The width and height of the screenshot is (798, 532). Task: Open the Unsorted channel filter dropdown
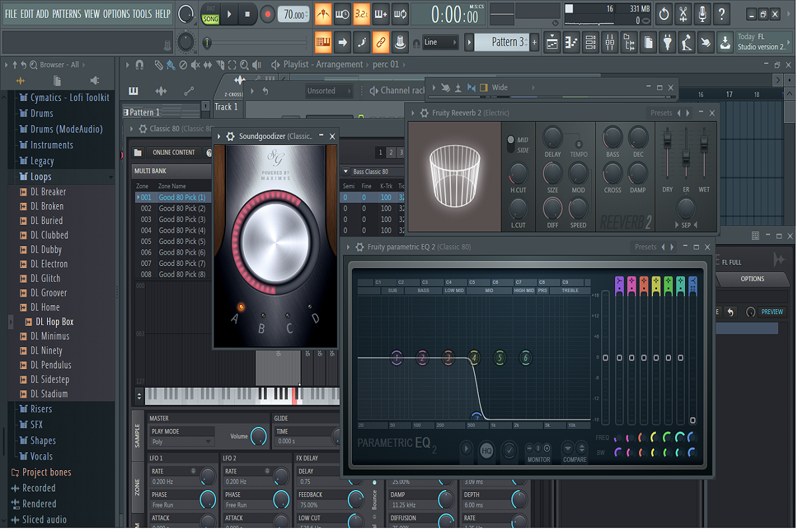[328, 91]
